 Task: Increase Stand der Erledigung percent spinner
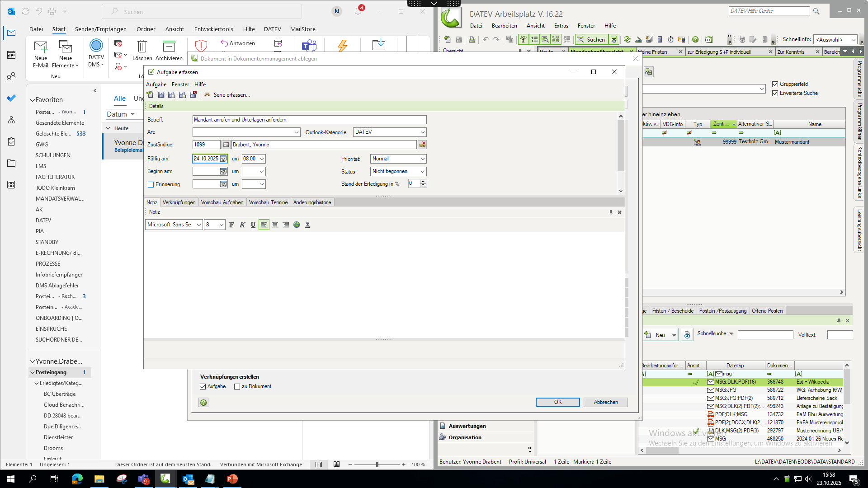pyautogui.click(x=423, y=182)
